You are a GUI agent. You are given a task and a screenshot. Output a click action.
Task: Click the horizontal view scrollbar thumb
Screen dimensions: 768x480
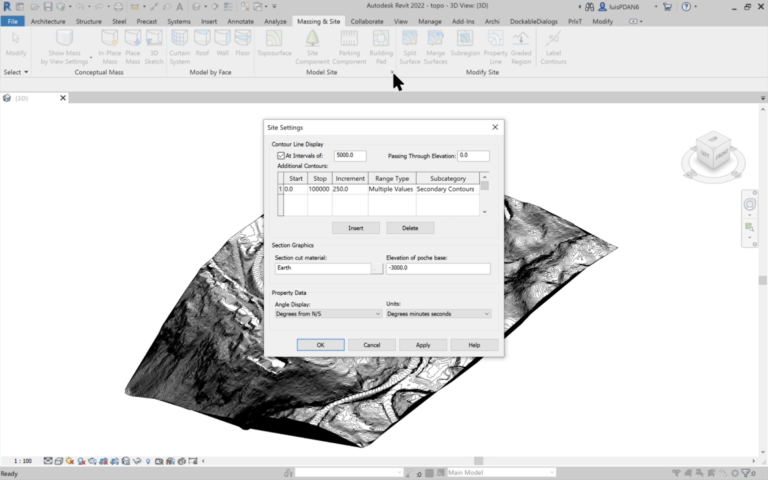(x=479, y=461)
